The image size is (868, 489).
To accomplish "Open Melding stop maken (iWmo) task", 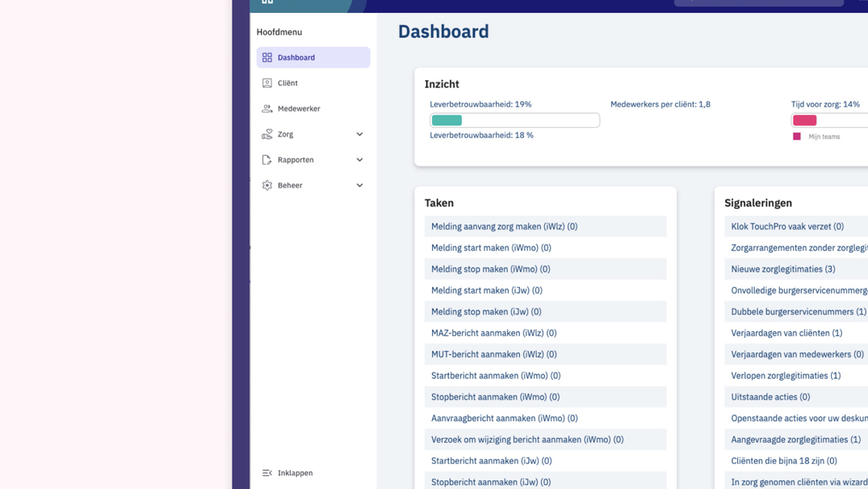I will (x=545, y=269).
